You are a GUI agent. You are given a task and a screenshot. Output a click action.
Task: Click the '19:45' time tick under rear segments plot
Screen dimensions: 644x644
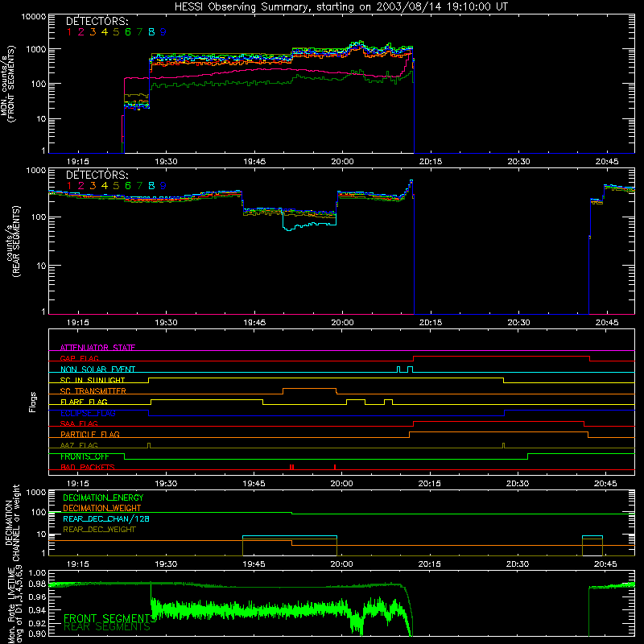(x=254, y=323)
